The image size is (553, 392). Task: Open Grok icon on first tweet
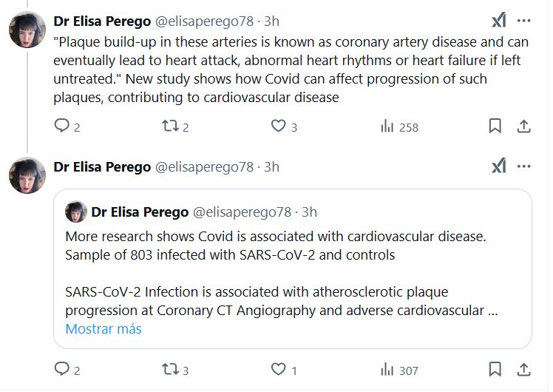pyautogui.click(x=499, y=20)
